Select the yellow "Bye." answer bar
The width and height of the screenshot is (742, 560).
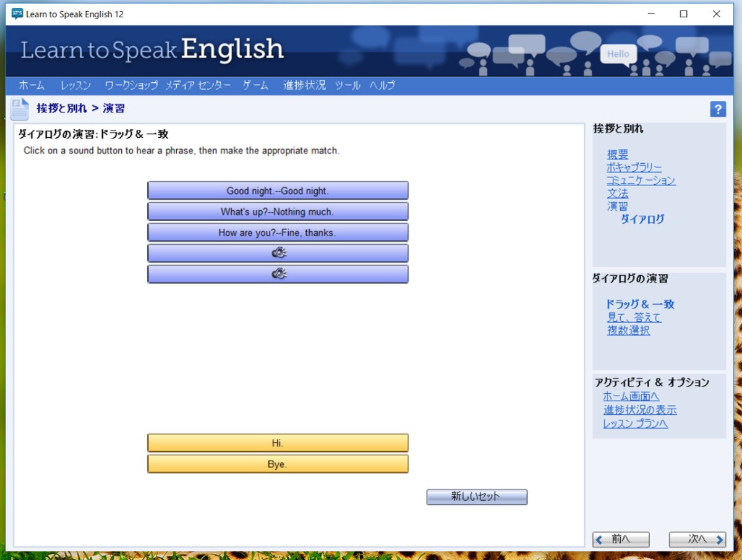[x=278, y=464]
